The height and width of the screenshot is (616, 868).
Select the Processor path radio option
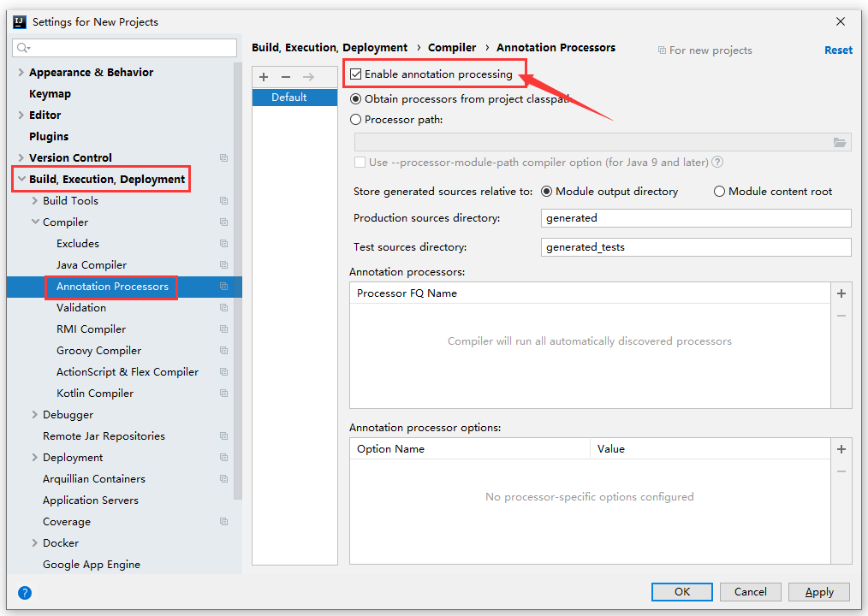356,120
